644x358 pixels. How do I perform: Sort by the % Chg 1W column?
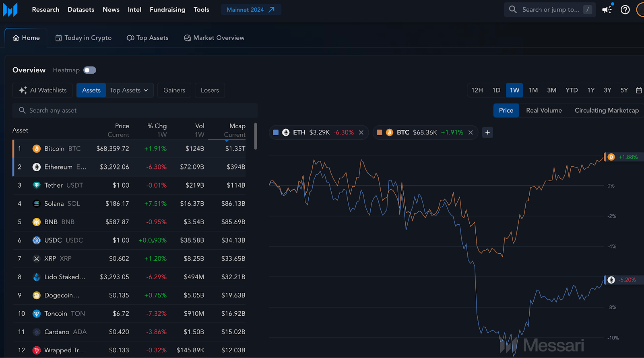point(157,130)
